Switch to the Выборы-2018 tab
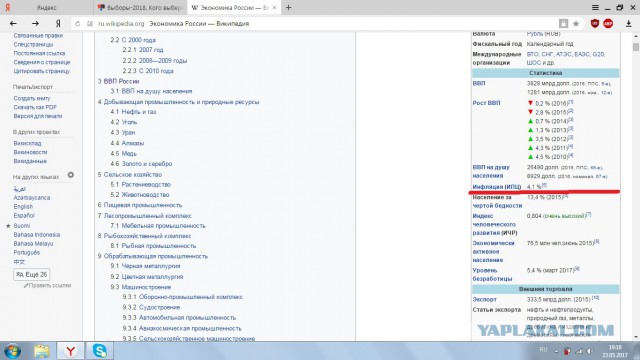This screenshot has width=640, height=360. point(140,7)
